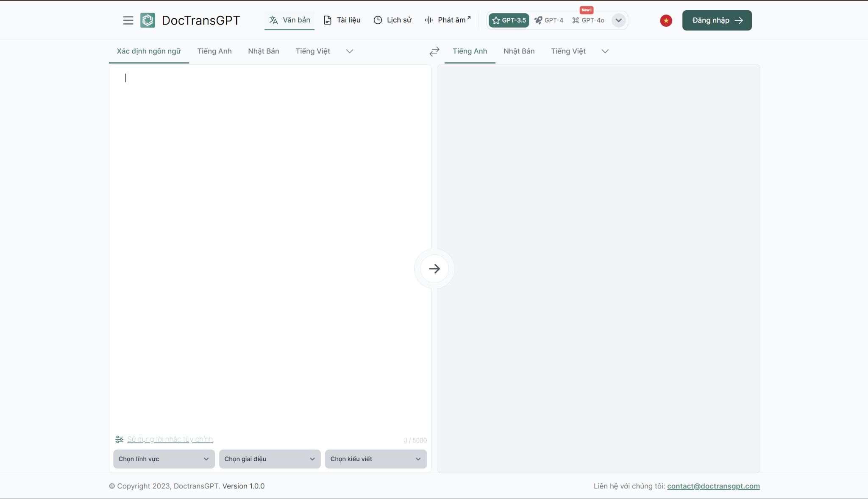
Task: Click the DocTransGPT logo icon
Action: (x=147, y=20)
